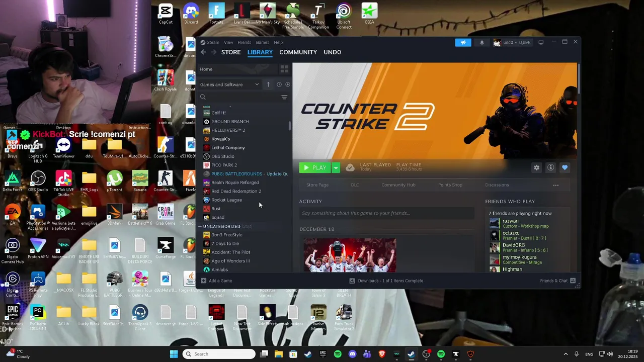Viewport: 644px width, 362px height.
Task: Open Brave browser from taskbar
Action: click(x=382, y=354)
